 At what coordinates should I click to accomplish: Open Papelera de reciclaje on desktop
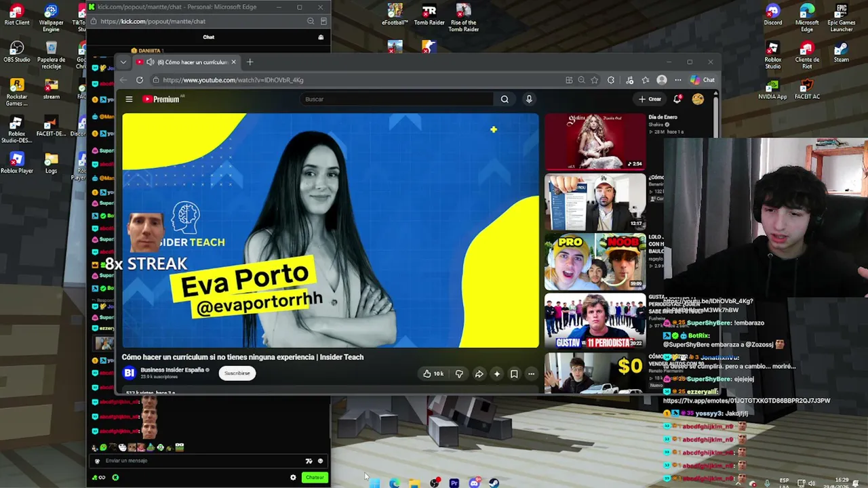pos(51,55)
